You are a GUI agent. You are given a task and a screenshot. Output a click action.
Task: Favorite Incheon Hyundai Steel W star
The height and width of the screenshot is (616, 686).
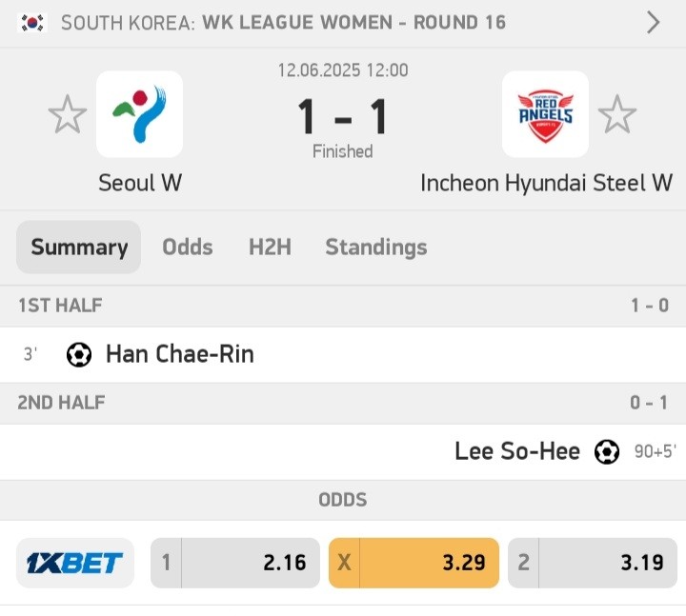[616, 114]
